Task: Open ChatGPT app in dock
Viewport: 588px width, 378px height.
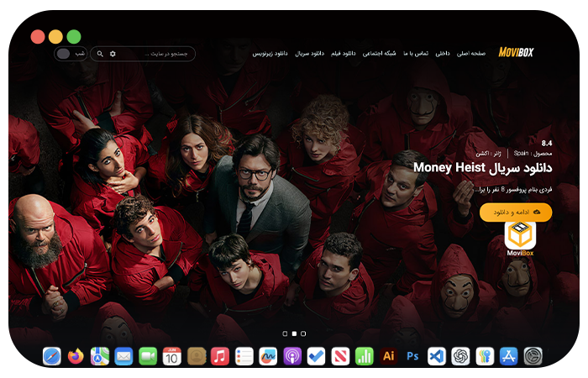Action: [x=460, y=356]
